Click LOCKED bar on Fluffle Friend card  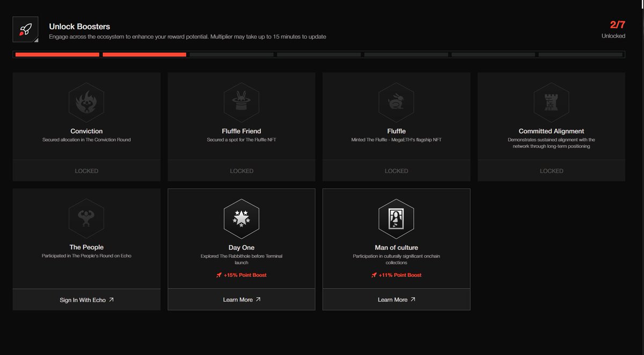(x=241, y=171)
